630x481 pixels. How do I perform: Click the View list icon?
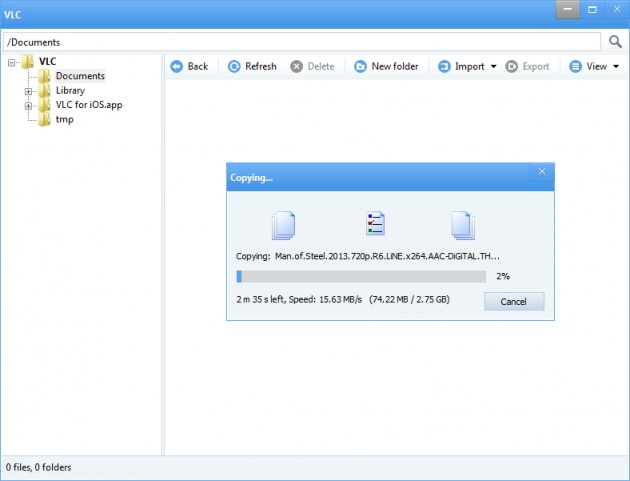[575, 66]
